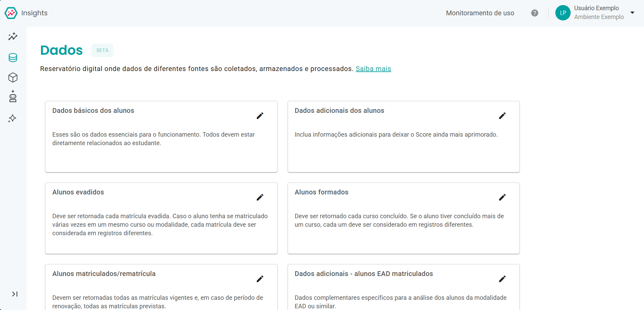The image size is (644, 310).
Task: Click the LP user avatar
Action: pyautogui.click(x=563, y=13)
